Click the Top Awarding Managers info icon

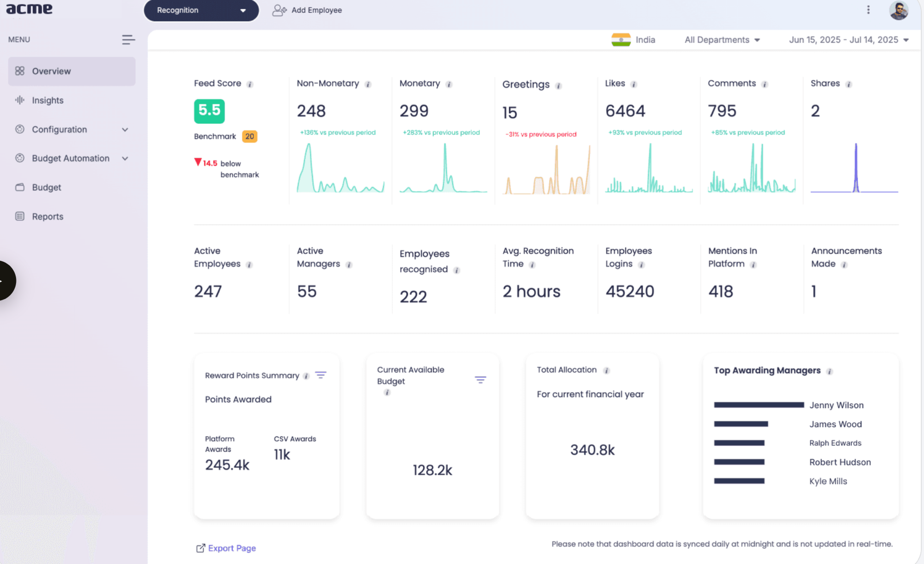pyautogui.click(x=830, y=371)
